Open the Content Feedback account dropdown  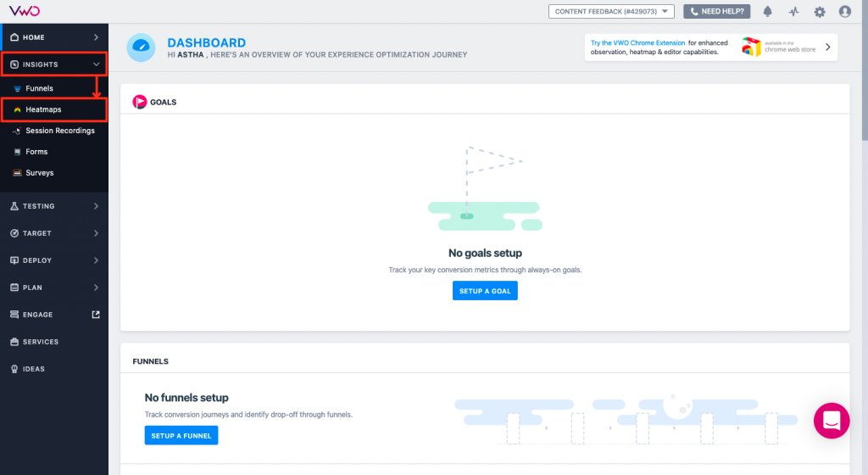611,11
